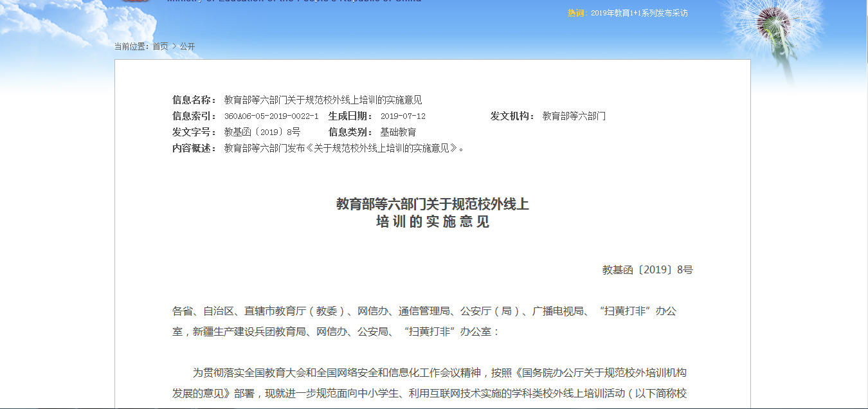Click the 生成日期 value 2019-07-12
Screen dimensions: 868x409
pos(403,116)
